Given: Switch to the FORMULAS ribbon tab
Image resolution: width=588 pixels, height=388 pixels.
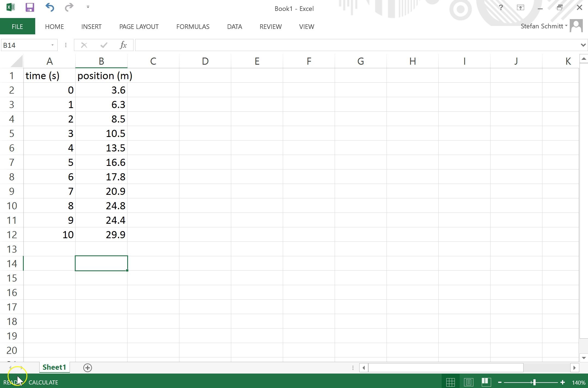Looking at the screenshot, I should 193,26.
